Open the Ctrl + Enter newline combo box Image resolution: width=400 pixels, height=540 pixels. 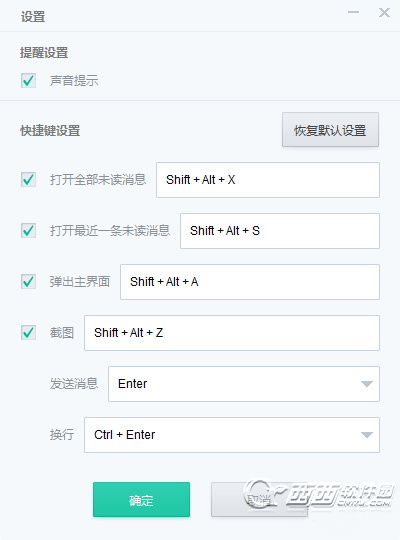232,435
